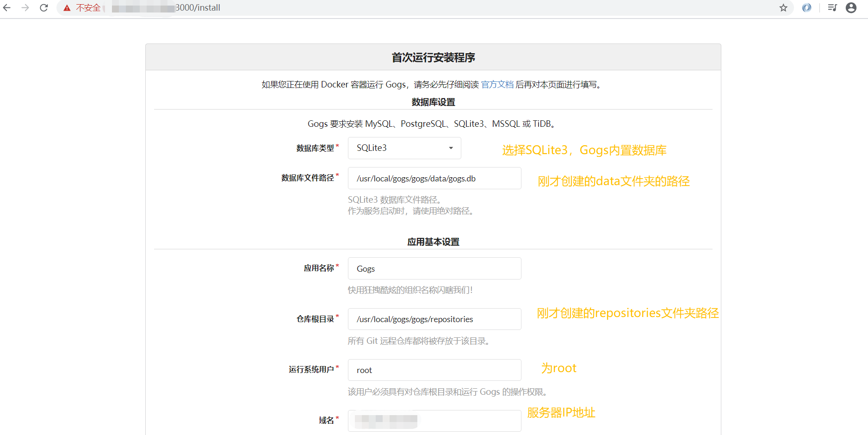The height and width of the screenshot is (435, 868).
Task: Click the 首次运行安装程序 header area
Action: click(433, 57)
